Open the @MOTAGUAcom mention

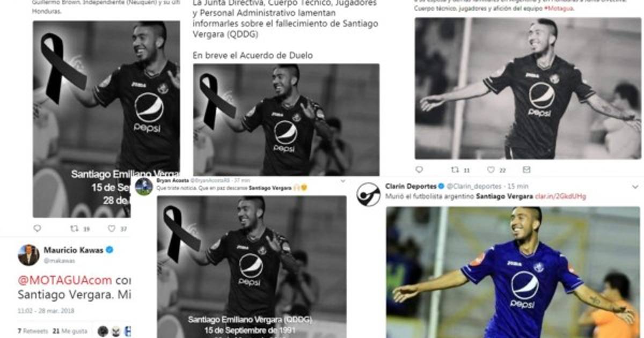[x=65, y=280]
